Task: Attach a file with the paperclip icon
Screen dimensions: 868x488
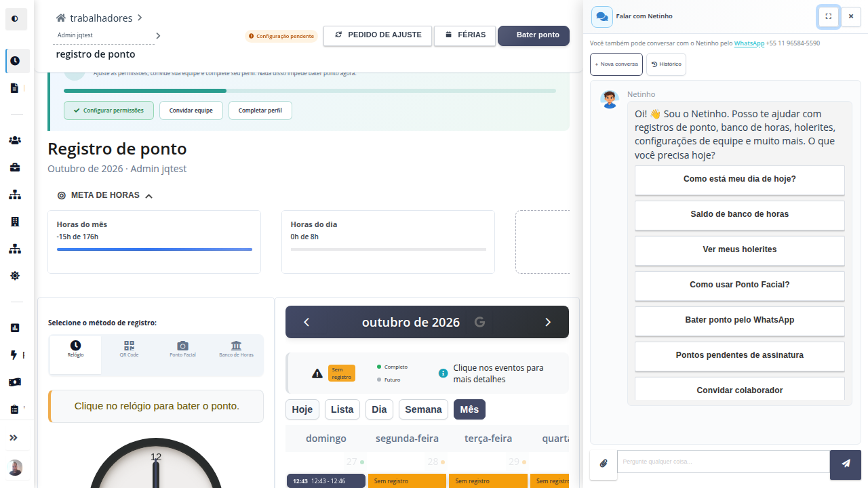Action: (604, 464)
